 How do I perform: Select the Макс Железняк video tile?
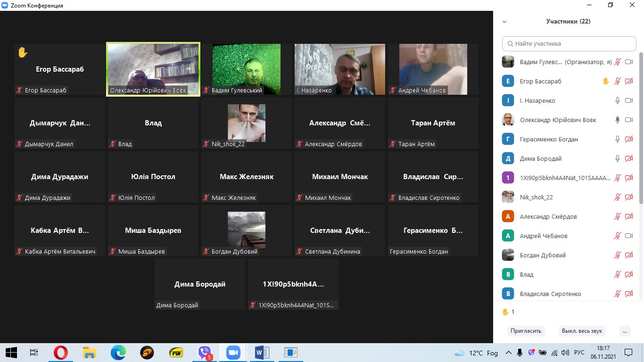247,177
